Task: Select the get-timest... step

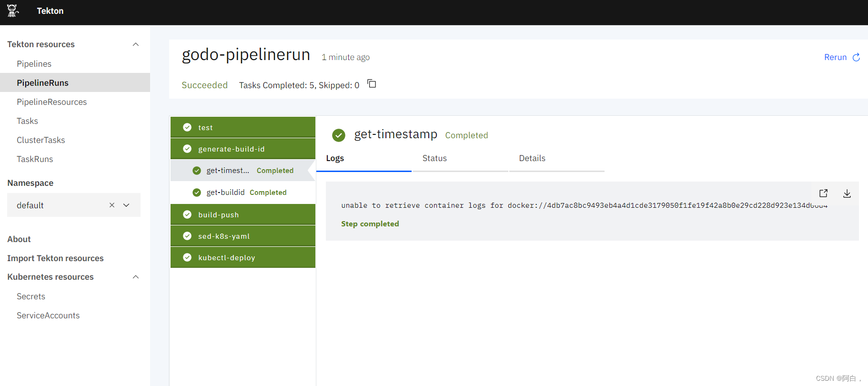Action: click(243, 171)
